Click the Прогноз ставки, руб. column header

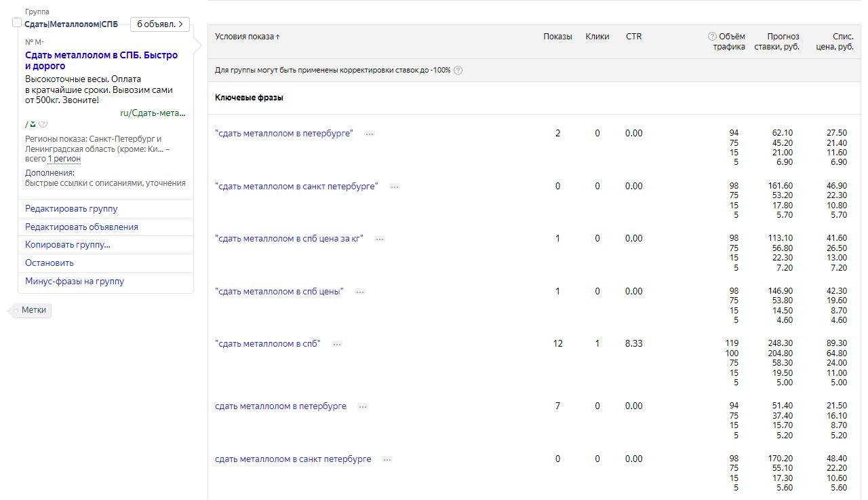[x=777, y=41]
